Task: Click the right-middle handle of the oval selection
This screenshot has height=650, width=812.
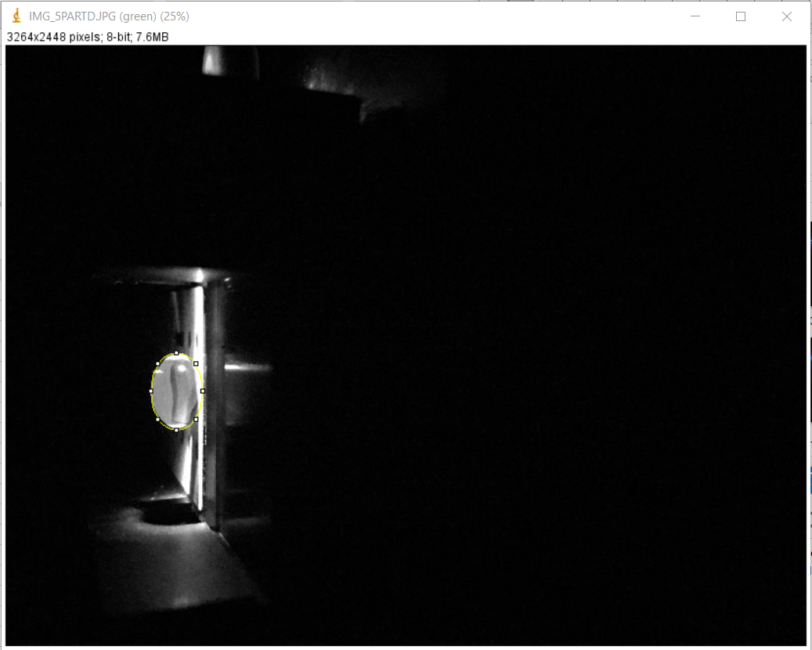Action: pos(203,391)
